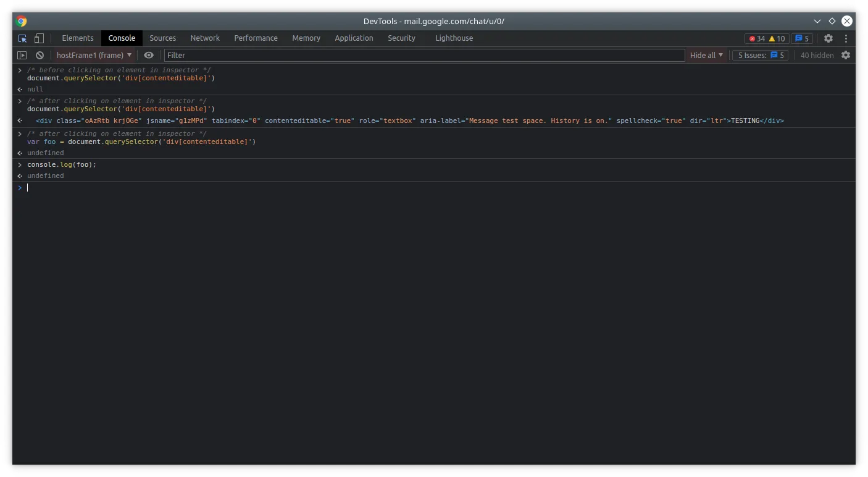The width and height of the screenshot is (868, 477).
Task: Click the 40 hidden messages label
Action: pyautogui.click(x=817, y=55)
